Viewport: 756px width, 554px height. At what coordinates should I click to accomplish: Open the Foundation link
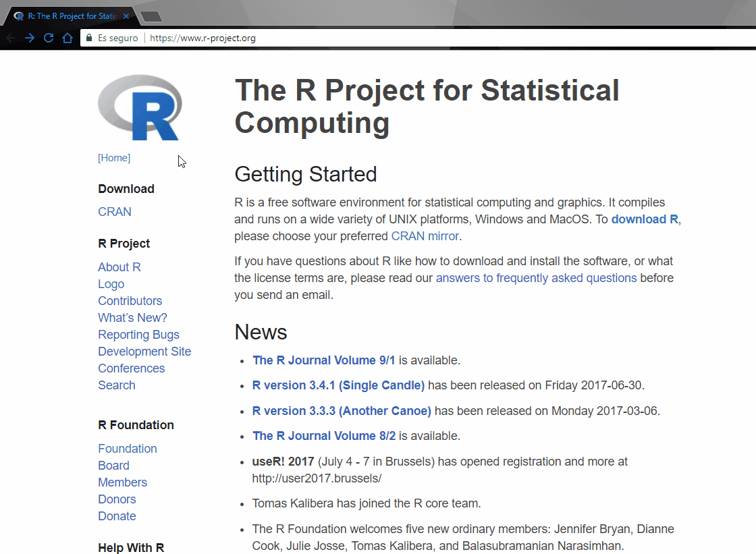coord(128,449)
